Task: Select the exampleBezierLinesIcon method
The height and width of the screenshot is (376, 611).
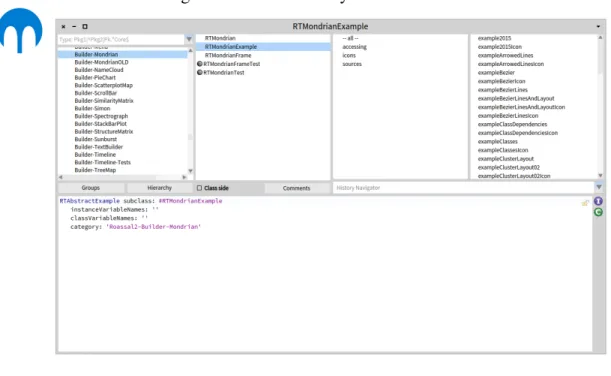Action: 508,116
